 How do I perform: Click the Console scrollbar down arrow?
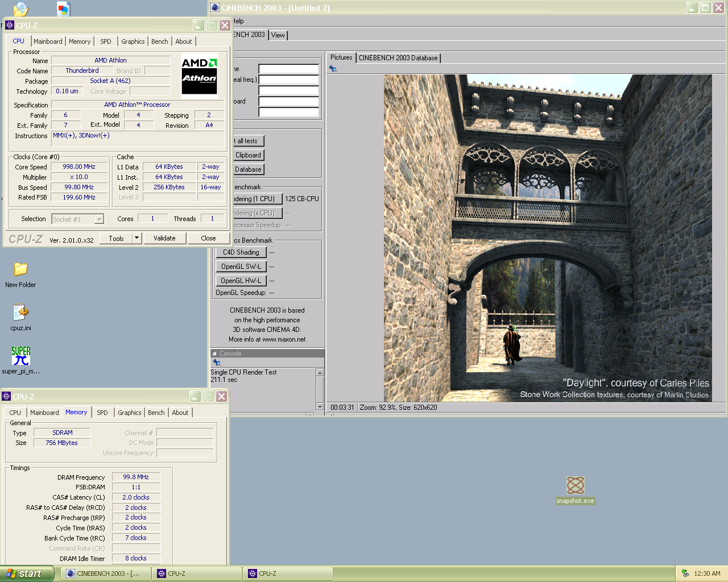(x=320, y=406)
